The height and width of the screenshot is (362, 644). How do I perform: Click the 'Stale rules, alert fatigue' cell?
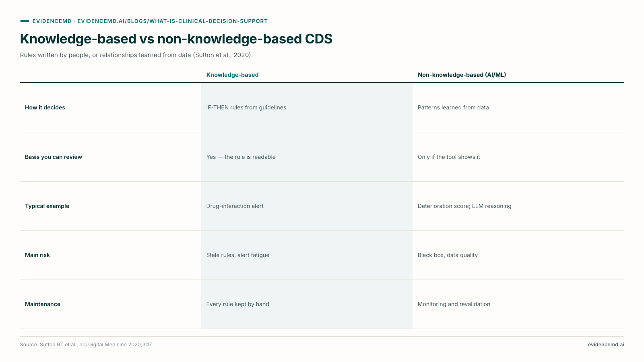238,255
